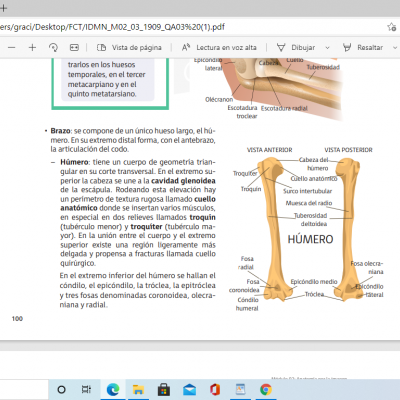Viewport: 400px width, 400px height.
Task: Click the bold heading 'Húmero'
Action: pyautogui.click(x=74, y=162)
